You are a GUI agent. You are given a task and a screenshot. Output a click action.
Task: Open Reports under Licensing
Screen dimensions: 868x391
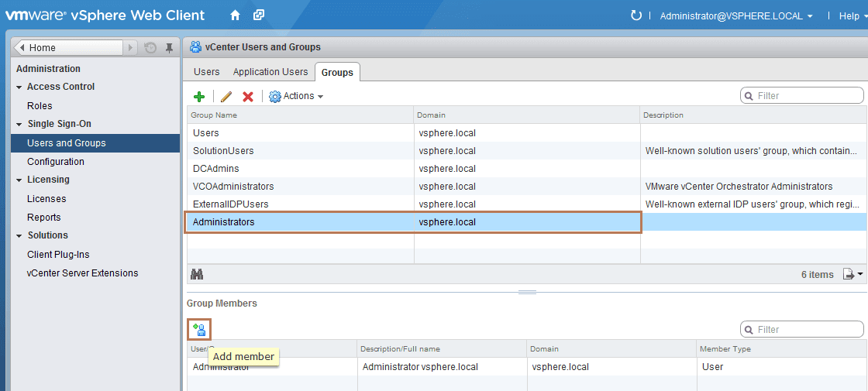click(43, 218)
